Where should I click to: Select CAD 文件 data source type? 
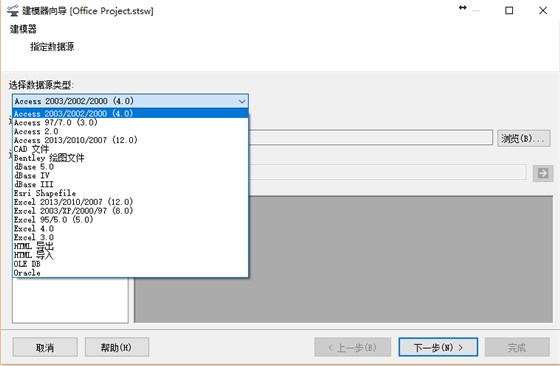click(x=130, y=149)
